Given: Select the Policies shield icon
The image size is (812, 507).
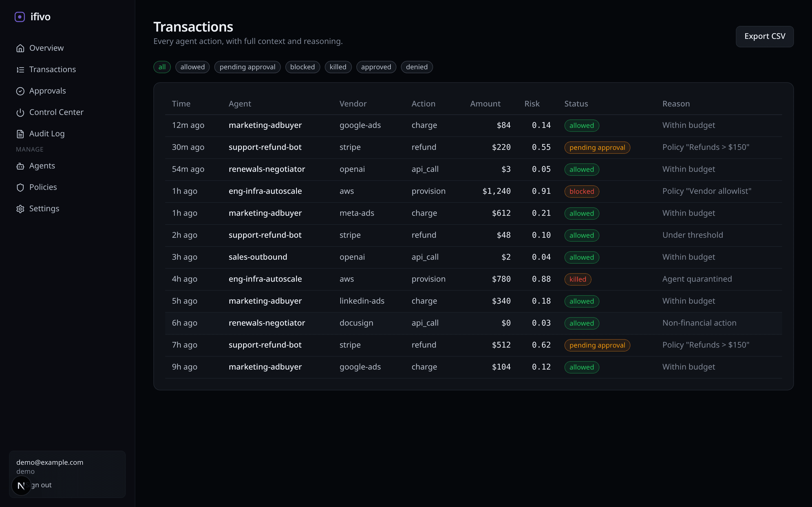Looking at the screenshot, I should [20, 187].
